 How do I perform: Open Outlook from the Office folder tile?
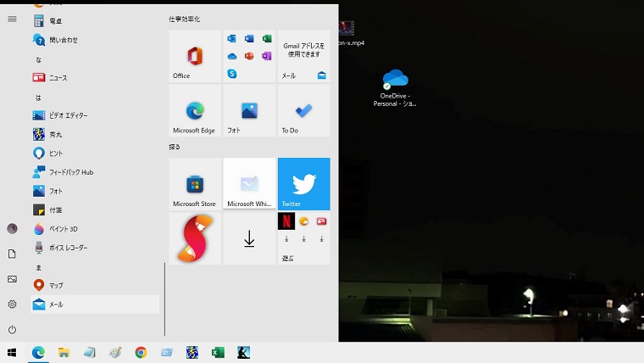231,38
